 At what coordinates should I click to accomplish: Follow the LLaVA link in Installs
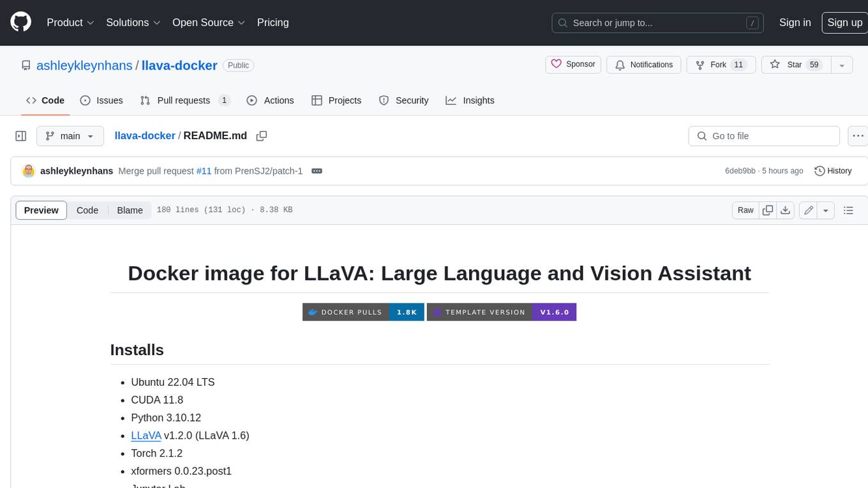(146, 436)
